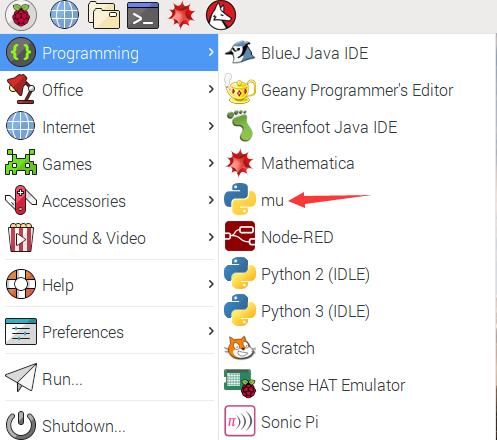Expand the Office submenu arrow
This screenshot has width=497, height=440.
211,89
